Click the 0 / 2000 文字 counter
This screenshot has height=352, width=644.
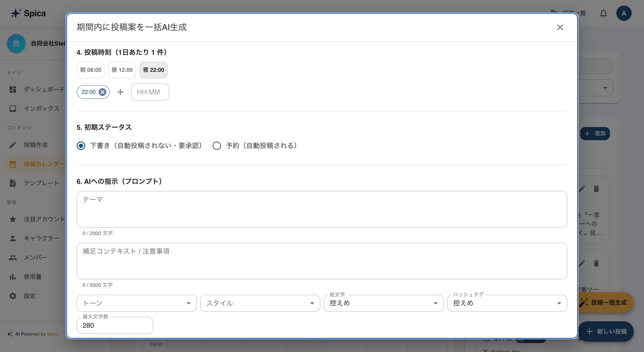coord(97,233)
